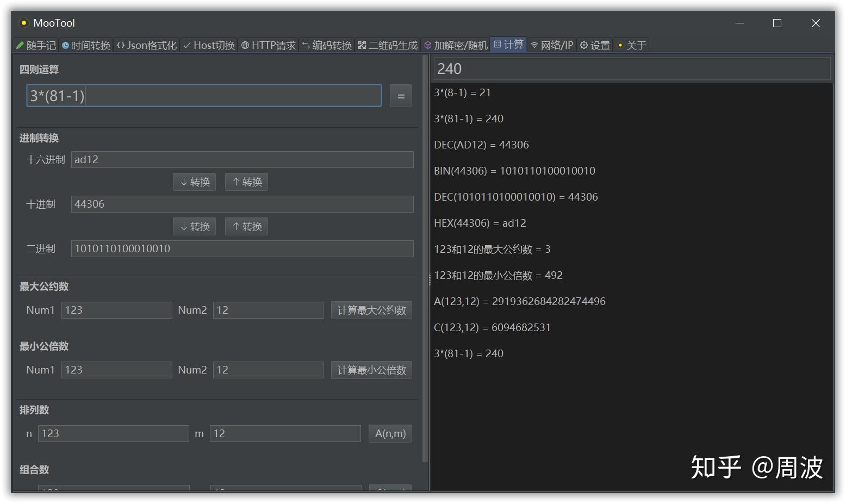
Task: Click the arithmetic expression input showing 3*(81-1)
Action: click(204, 96)
